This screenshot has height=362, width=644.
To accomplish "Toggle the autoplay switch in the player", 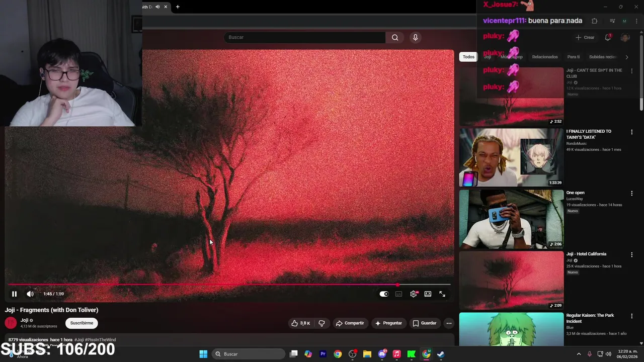I will point(384,294).
